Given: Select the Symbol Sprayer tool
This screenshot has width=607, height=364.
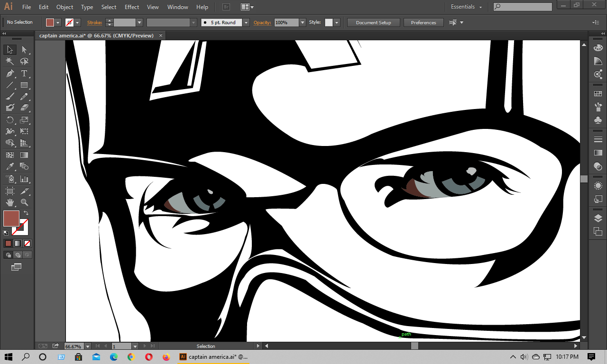Looking at the screenshot, I should click(x=10, y=179).
